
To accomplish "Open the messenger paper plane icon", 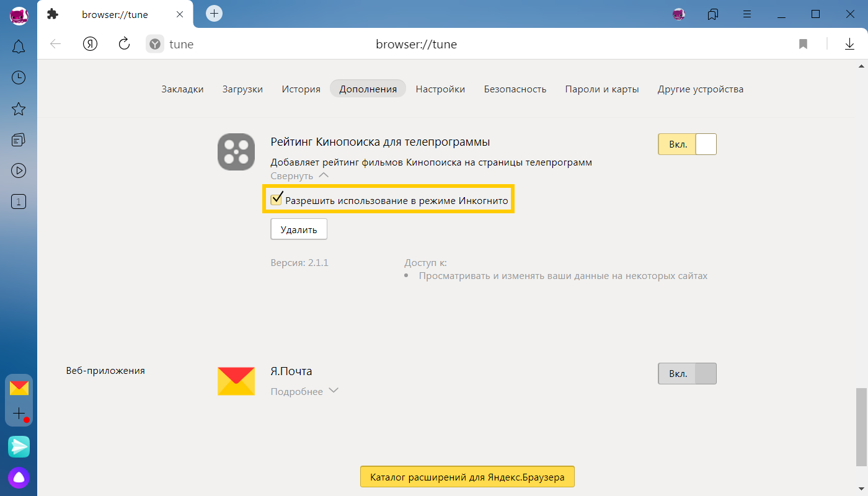I will 19,446.
